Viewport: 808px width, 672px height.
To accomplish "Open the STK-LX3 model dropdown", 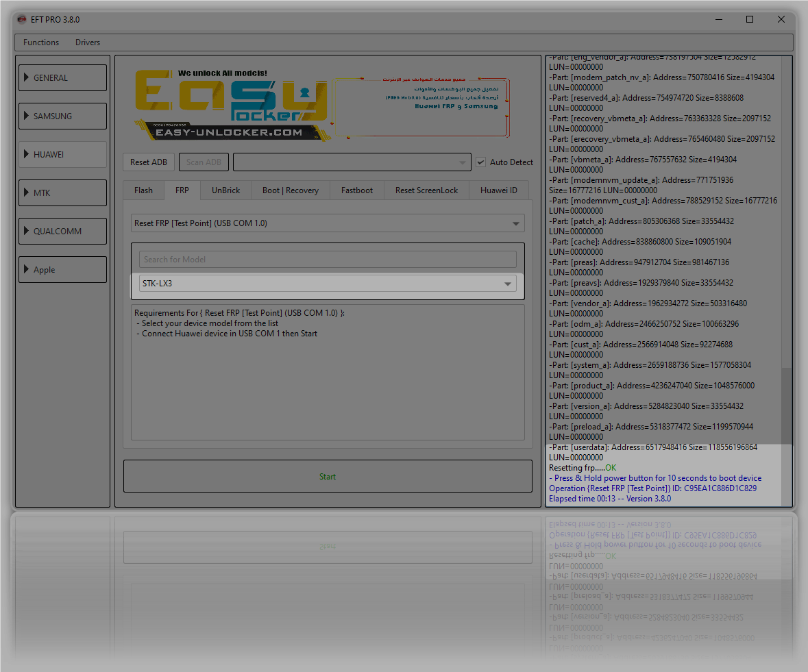I will pos(328,284).
